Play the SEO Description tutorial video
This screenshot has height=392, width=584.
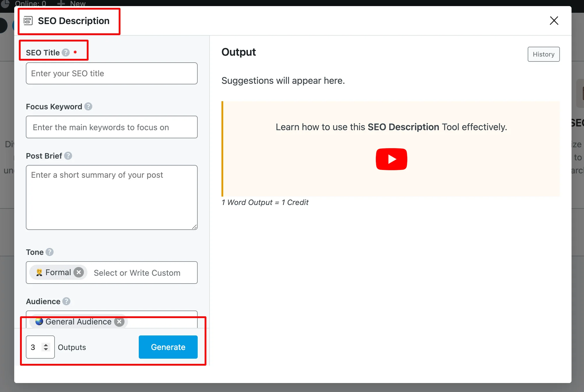pos(391,159)
